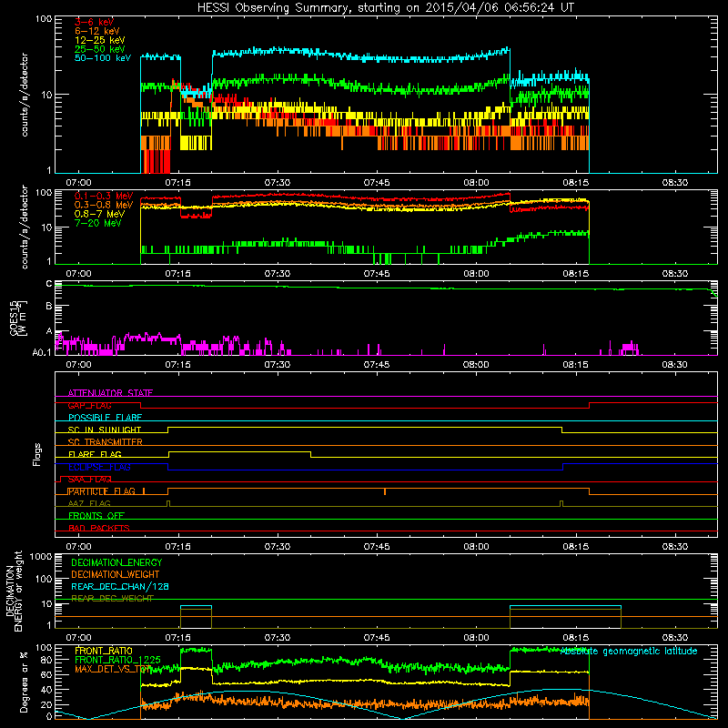728x728 pixels.
Task: Click 07:30 tick label under decimation panel
Action: tap(278, 638)
